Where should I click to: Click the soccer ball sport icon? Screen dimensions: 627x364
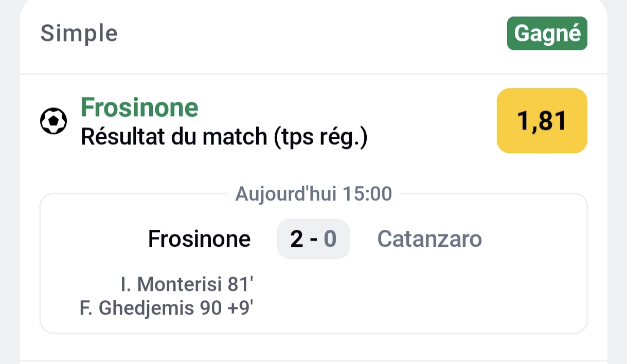(x=53, y=121)
